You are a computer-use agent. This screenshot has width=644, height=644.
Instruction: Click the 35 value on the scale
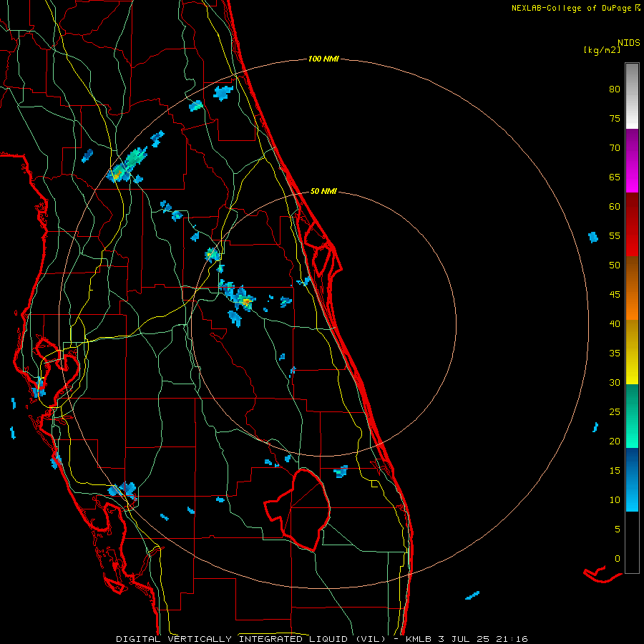615,353
